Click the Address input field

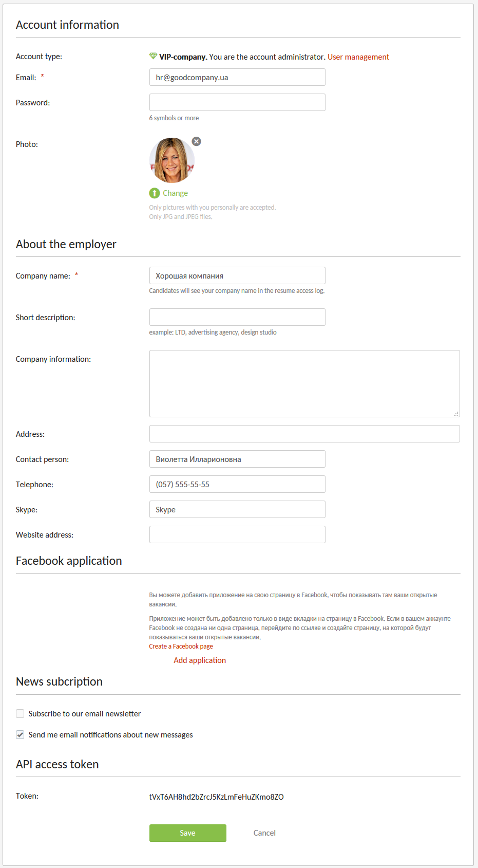(x=304, y=434)
